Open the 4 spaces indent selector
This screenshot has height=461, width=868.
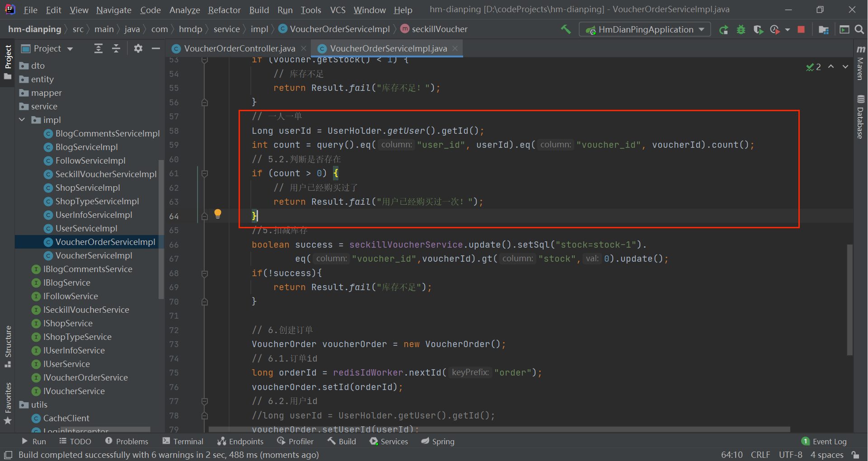tap(827, 455)
